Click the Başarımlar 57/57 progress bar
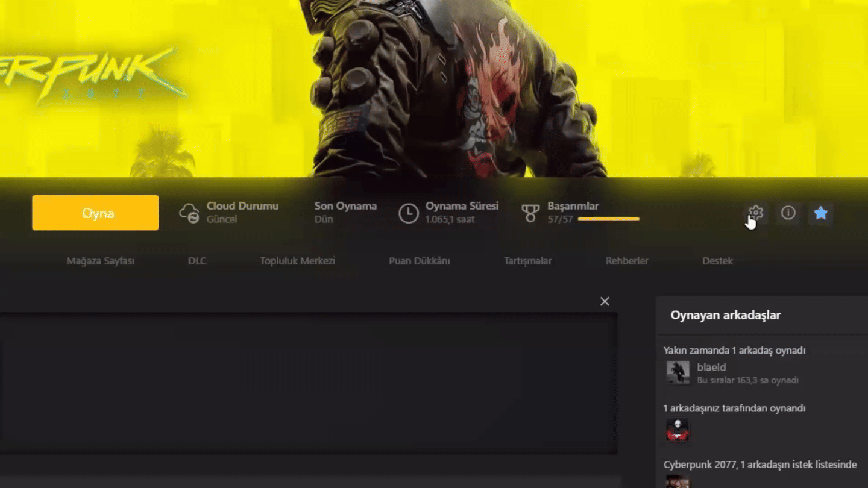The image size is (868, 488). pos(608,219)
